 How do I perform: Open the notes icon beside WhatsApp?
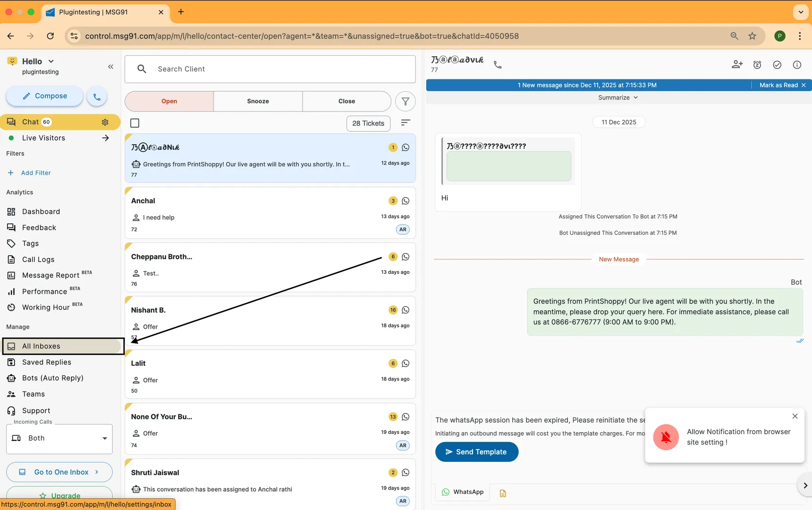[503, 493]
